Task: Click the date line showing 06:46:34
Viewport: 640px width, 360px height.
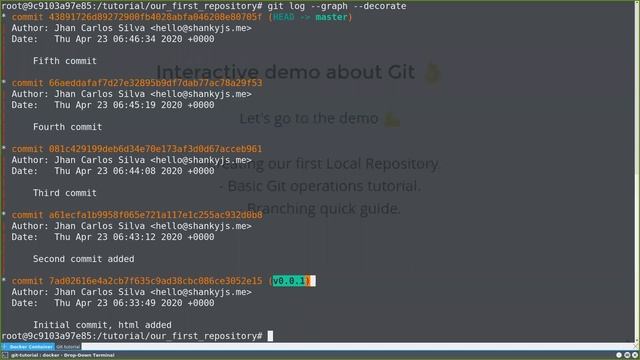Action: [113, 39]
